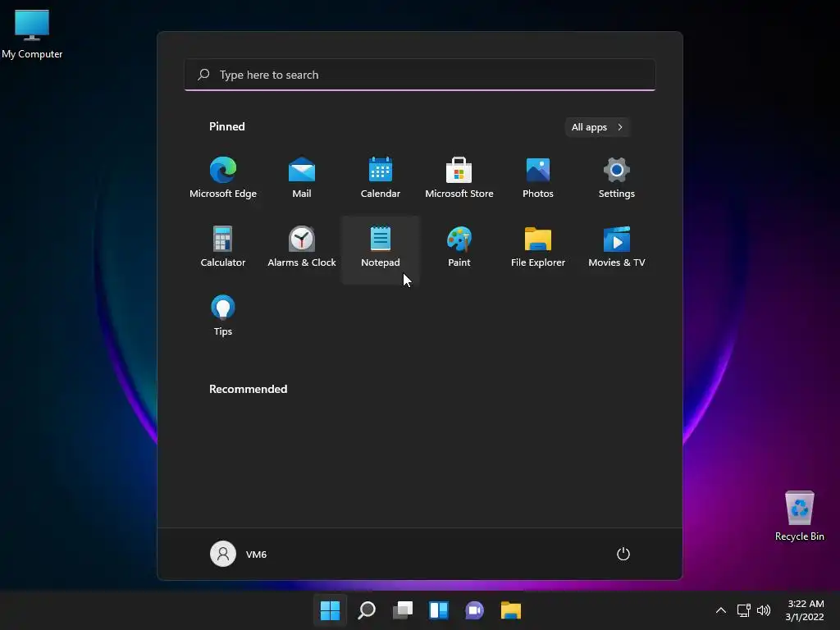Open the Tips app
Image resolution: width=840 pixels, height=630 pixels.
[x=223, y=316]
